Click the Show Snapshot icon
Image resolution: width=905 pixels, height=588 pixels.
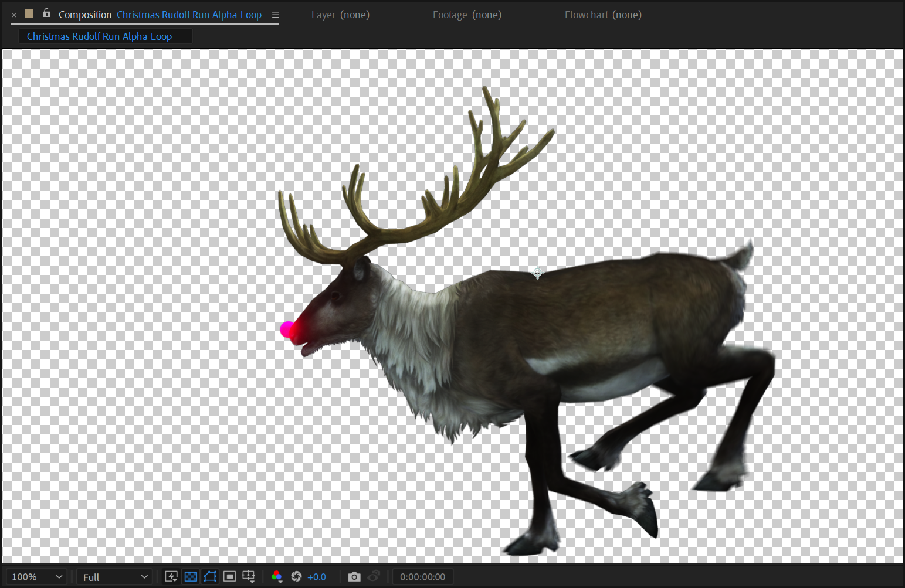coord(374,577)
